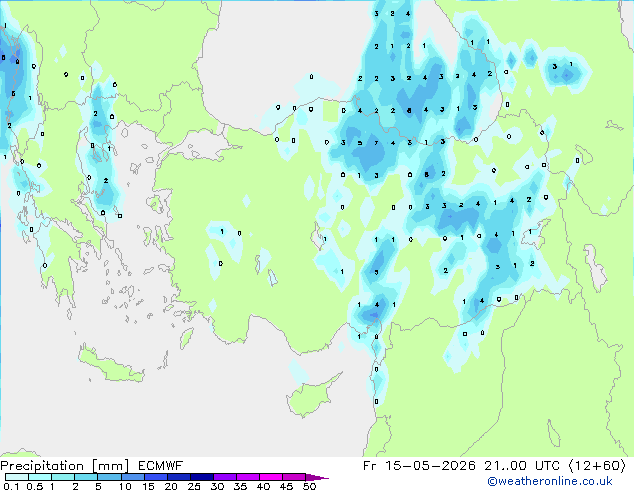This screenshot has height=490, width=634.
Task: Select the 2–5 mm legend color box
Action: (86, 477)
